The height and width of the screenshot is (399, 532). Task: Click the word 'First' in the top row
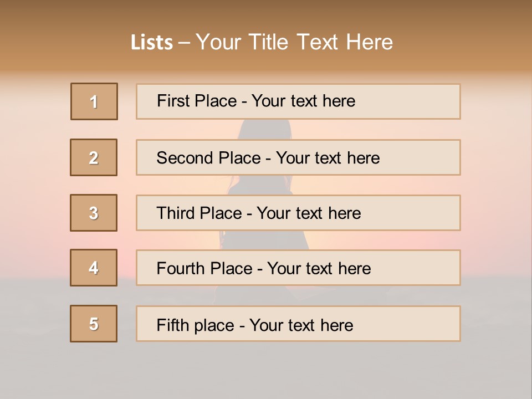click(x=173, y=101)
